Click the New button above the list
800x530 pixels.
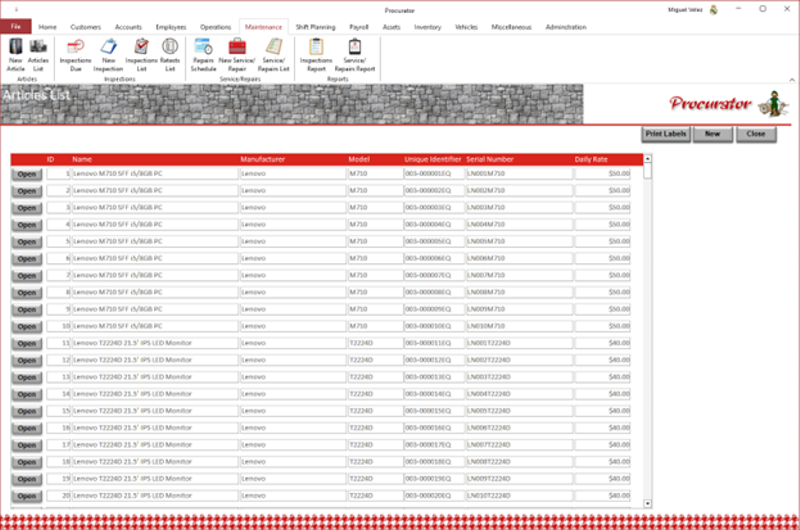point(712,133)
